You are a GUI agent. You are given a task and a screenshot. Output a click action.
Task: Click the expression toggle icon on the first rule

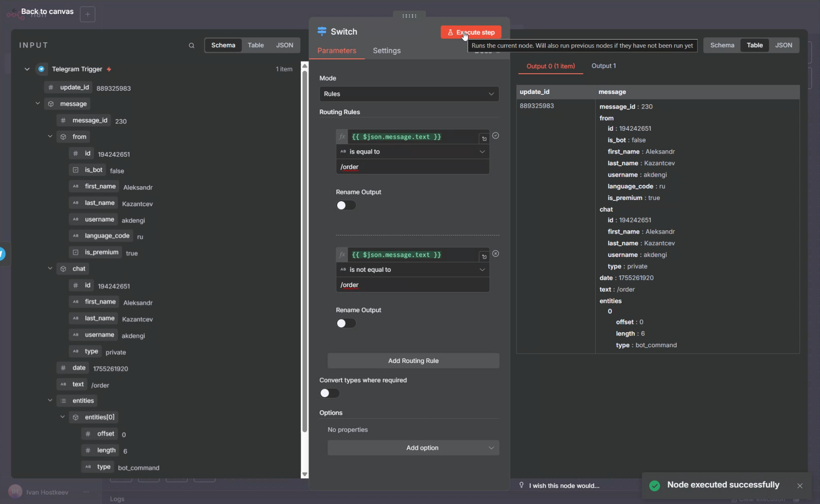[484, 139]
